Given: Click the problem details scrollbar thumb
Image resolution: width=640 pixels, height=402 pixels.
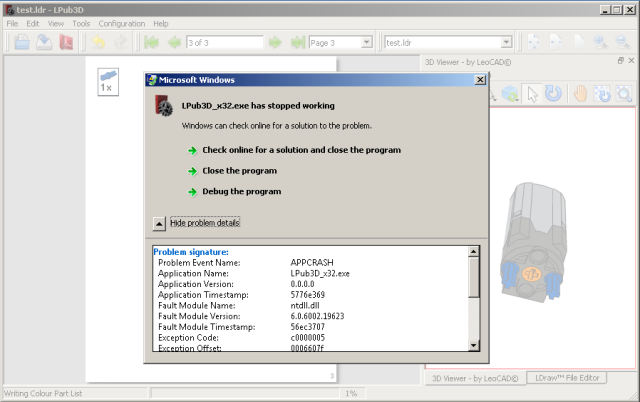Looking at the screenshot, I should coord(473,277).
